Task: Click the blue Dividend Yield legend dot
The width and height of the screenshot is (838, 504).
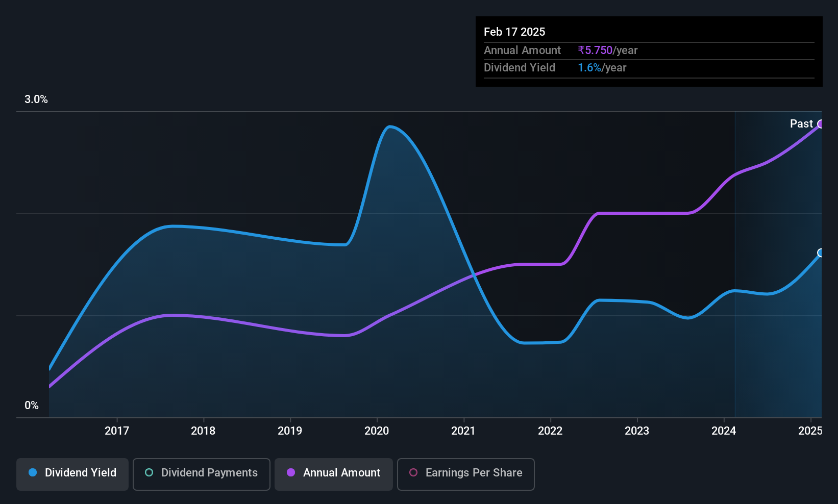Action: 33,473
